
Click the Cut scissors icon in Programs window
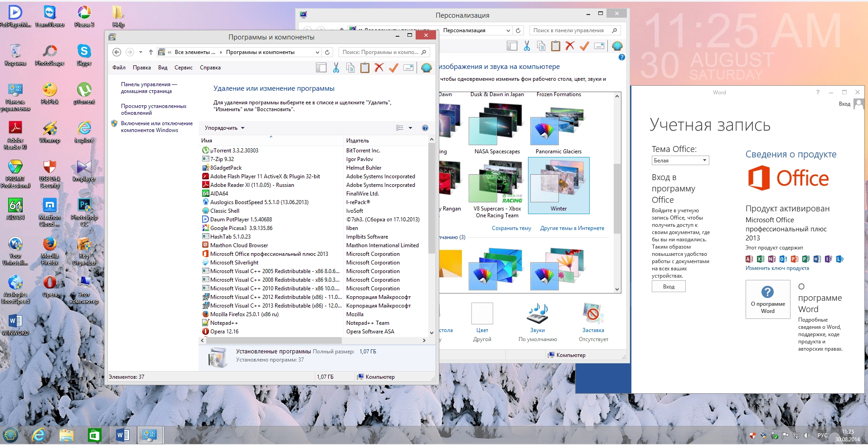click(336, 68)
